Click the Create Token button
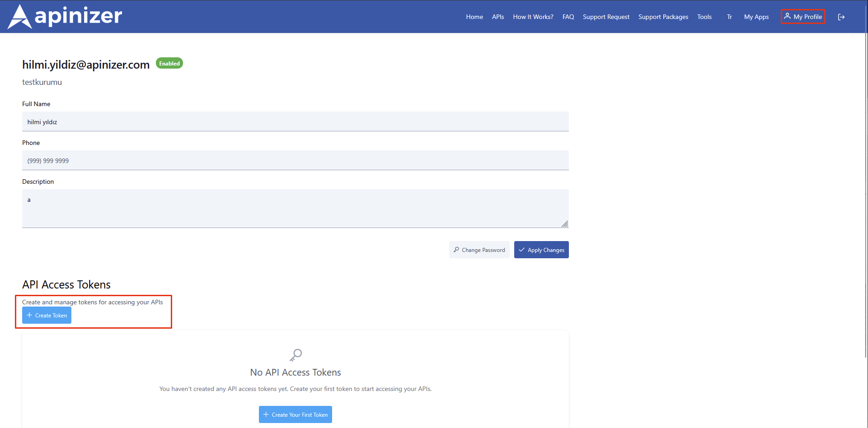The height and width of the screenshot is (428, 868). coord(47,315)
